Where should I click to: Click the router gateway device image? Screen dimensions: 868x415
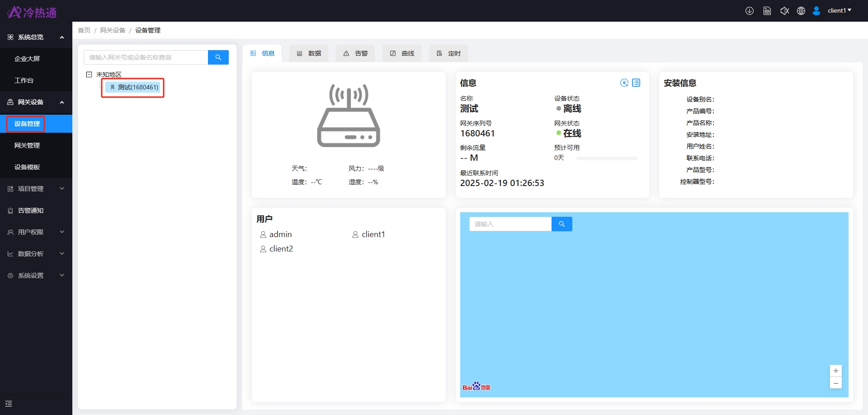tap(349, 116)
